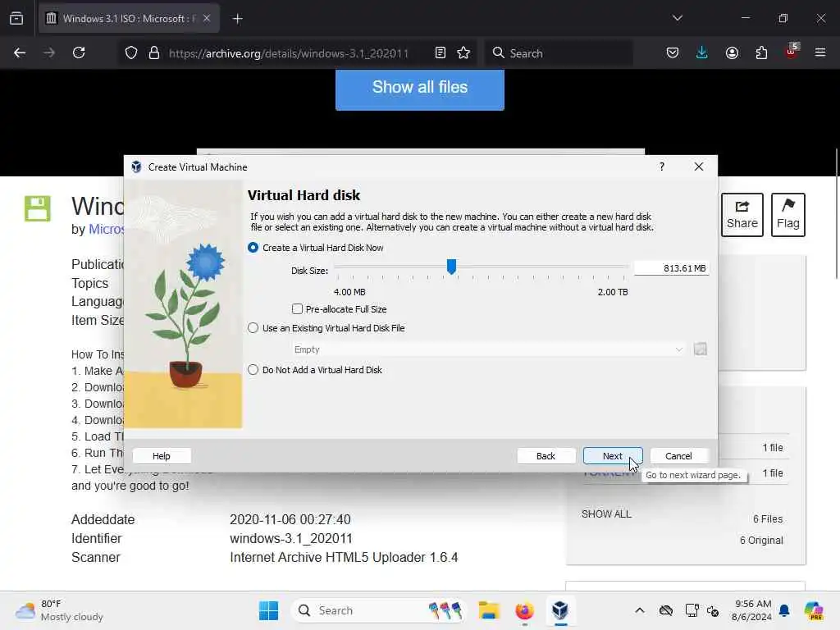
Task: Open extensions puzzle icon
Action: [762, 53]
